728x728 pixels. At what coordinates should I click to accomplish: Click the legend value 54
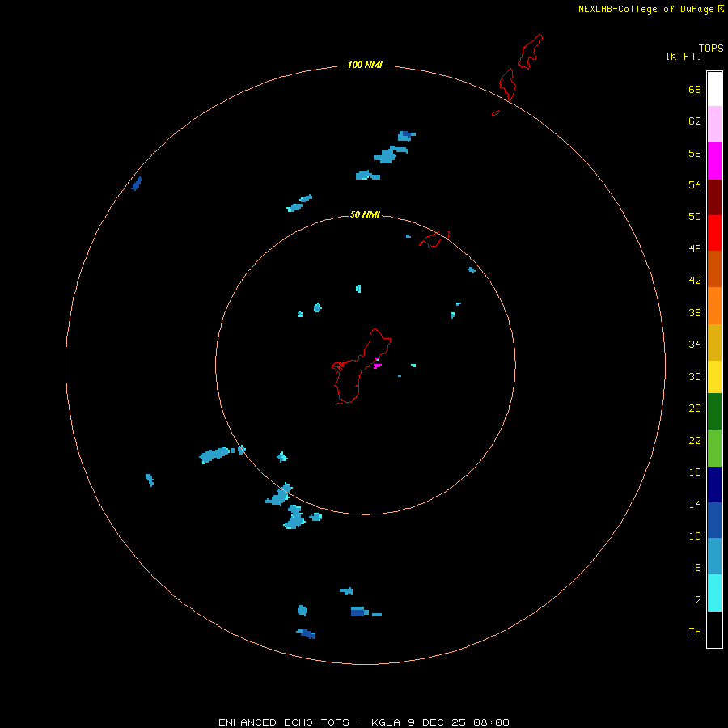(x=695, y=184)
